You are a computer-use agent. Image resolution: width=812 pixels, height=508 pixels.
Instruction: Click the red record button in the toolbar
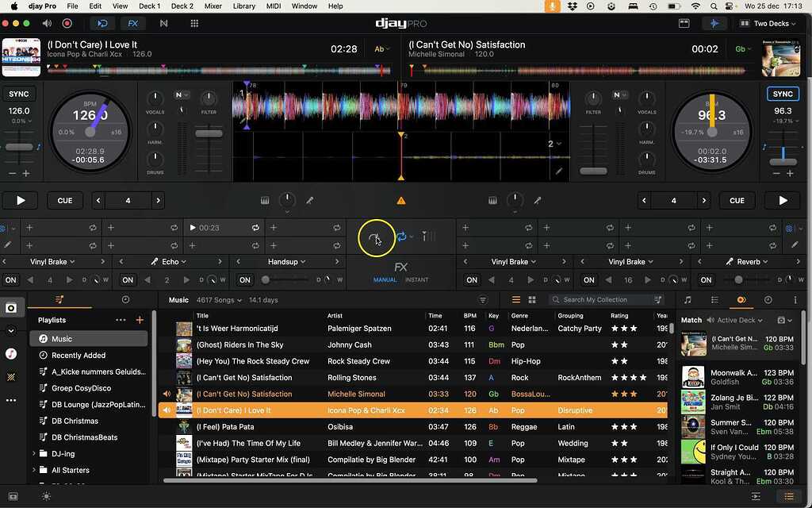pyautogui.click(x=67, y=24)
